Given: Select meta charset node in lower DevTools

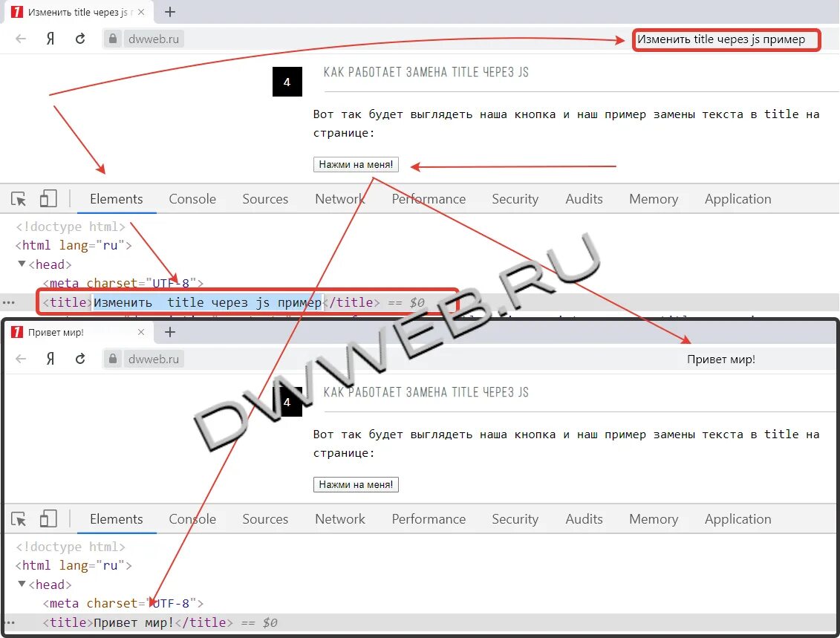Looking at the screenshot, I should 123,603.
